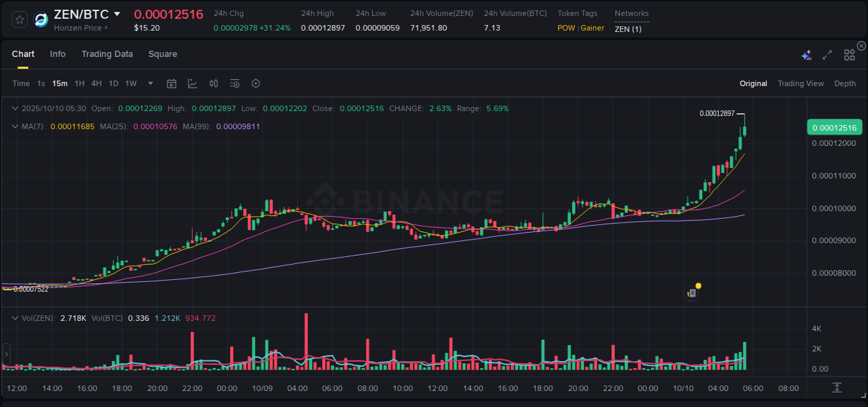This screenshot has height=407, width=868.
Task: Open the Gainer token tag link
Action: pos(591,28)
